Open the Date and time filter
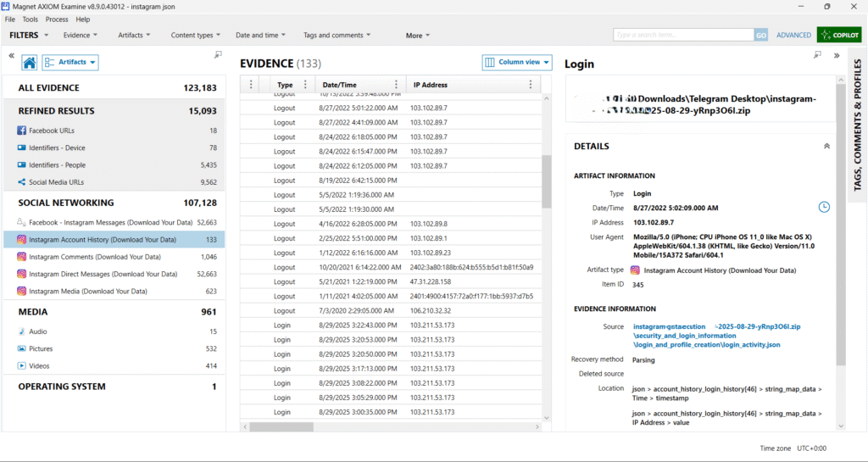868x462 pixels. (x=261, y=35)
